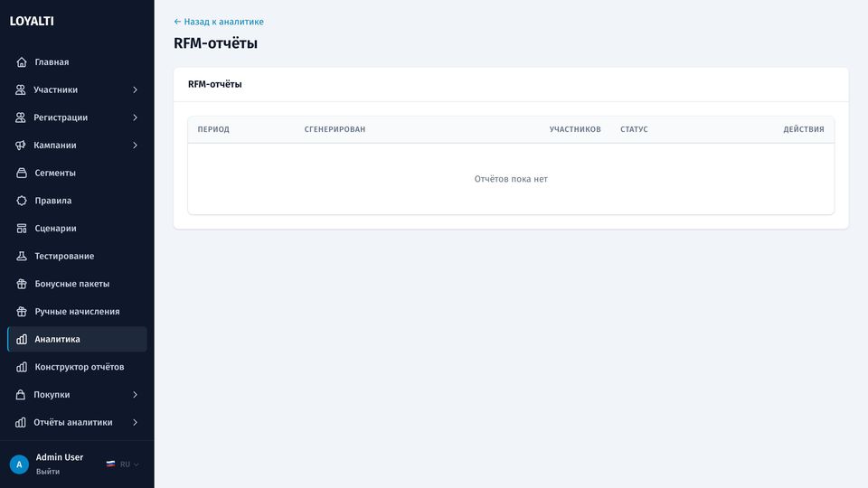The height and width of the screenshot is (488, 868).
Task: Open Конструктор отчётов
Action: 77,367
